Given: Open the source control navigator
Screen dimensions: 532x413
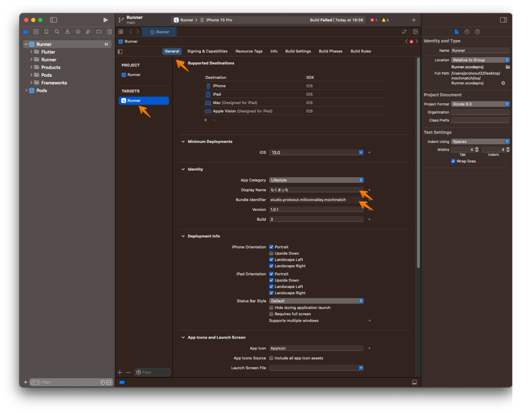Looking at the screenshot, I should pos(36,32).
